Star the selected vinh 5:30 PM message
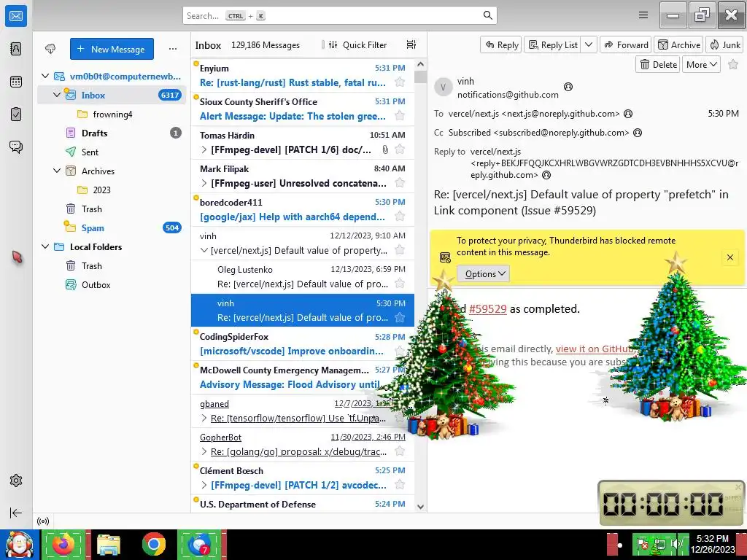Screen dimensions: 747x560 [x=400, y=317]
